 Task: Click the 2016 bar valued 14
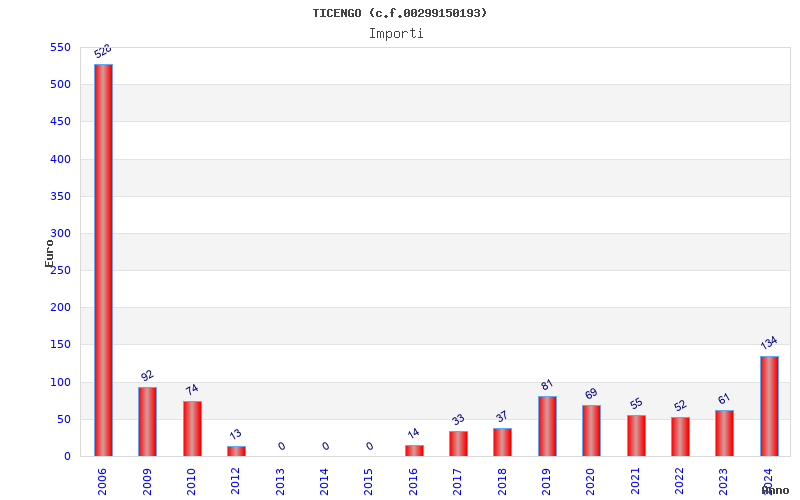(x=414, y=451)
